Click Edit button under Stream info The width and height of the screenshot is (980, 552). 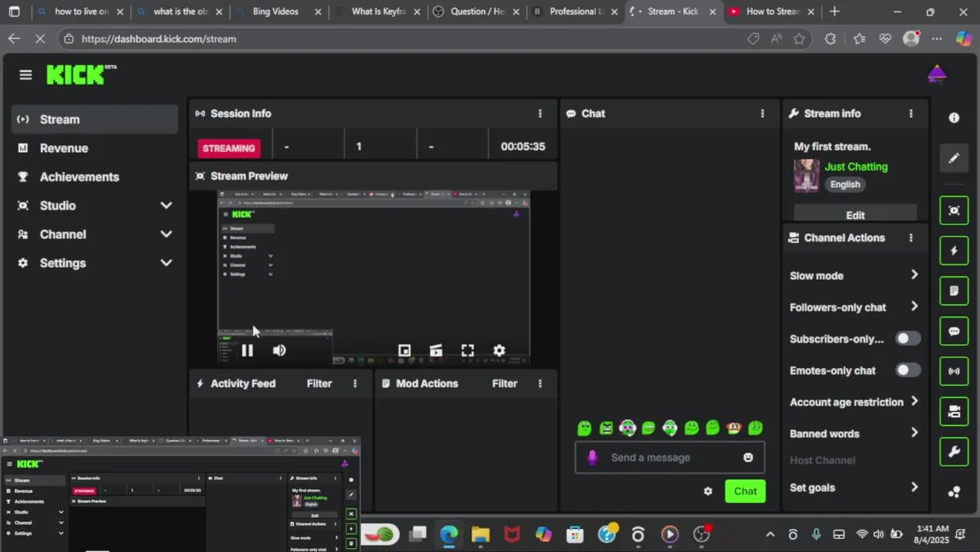(855, 215)
